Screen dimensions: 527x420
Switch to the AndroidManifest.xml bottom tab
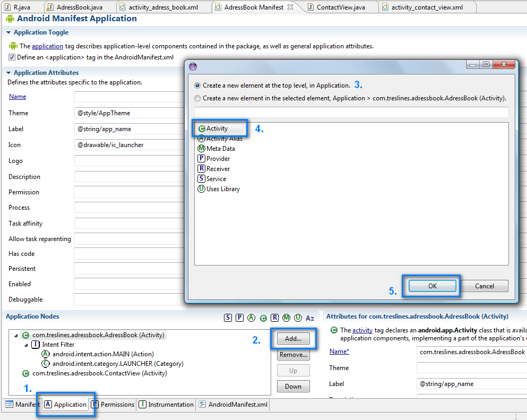click(234, 404)
